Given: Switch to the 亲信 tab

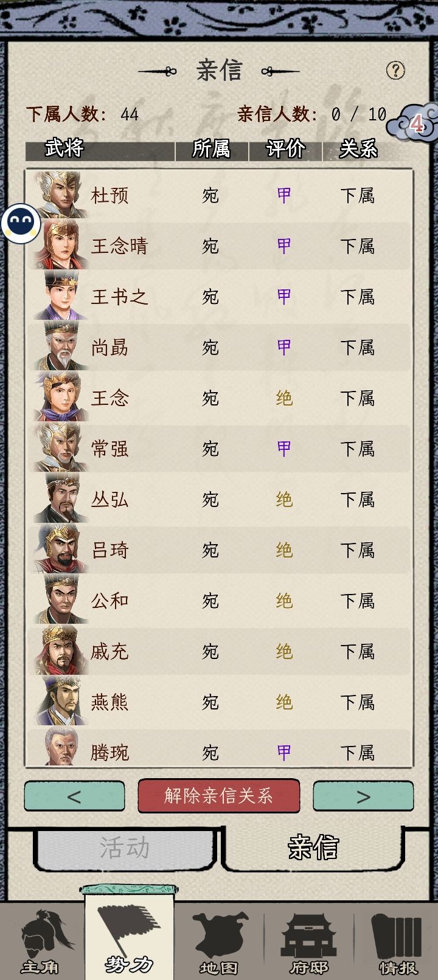Looking at the screenshot, I should [313, 847].
